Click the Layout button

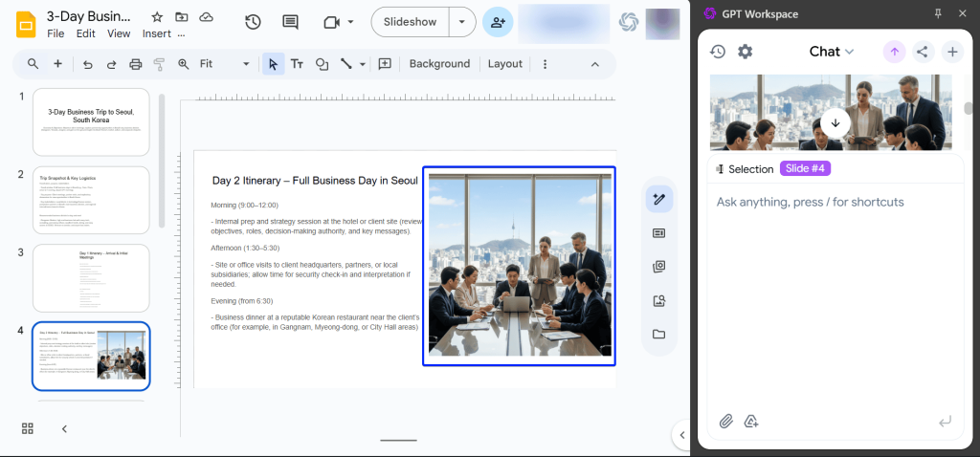pos(504,64)
